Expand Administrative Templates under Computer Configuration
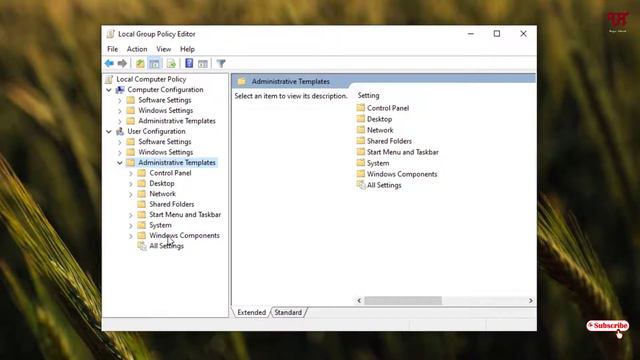Image resolution: width=640 pixels, height=360 pixels. tap(120, 121)
